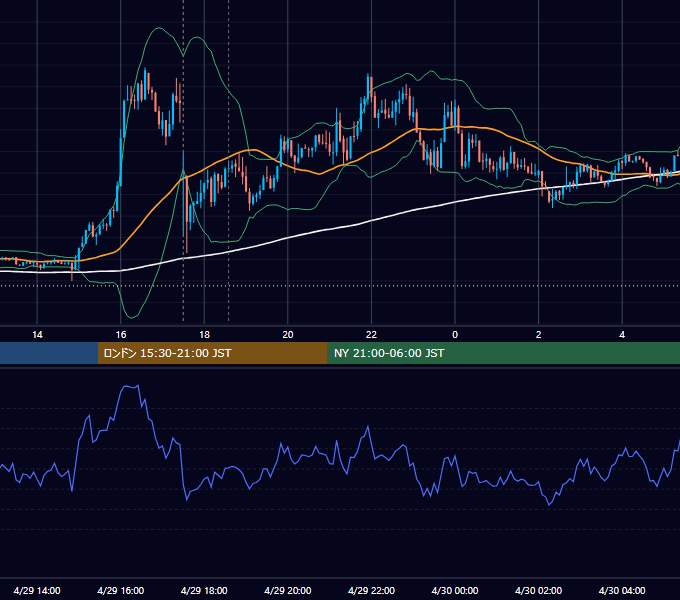Click the 4/29 20:00 time label
680x600 pixels.
point(288,590)
